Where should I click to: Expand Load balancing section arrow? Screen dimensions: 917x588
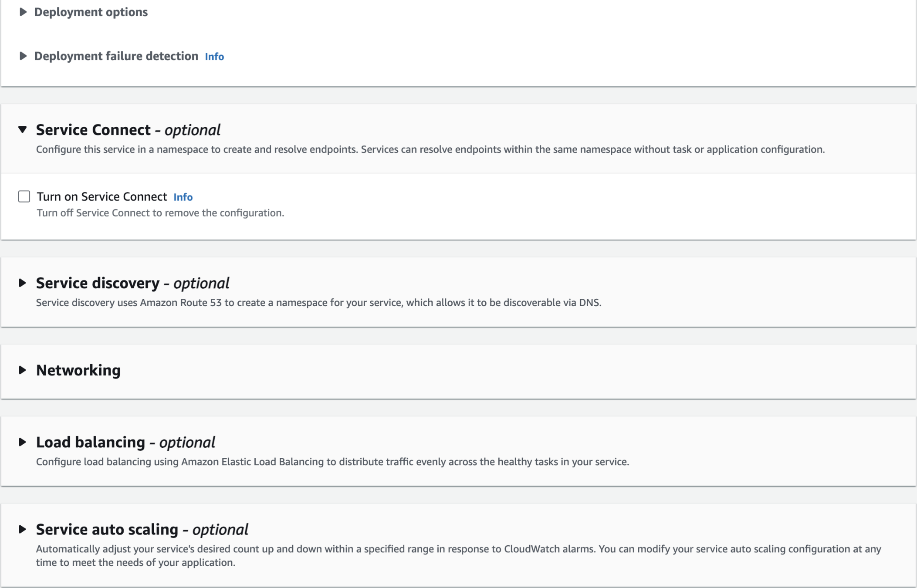point(23,442)
